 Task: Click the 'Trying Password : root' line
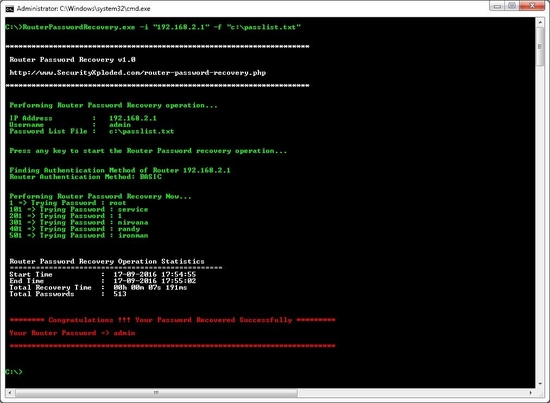[68, 203]
